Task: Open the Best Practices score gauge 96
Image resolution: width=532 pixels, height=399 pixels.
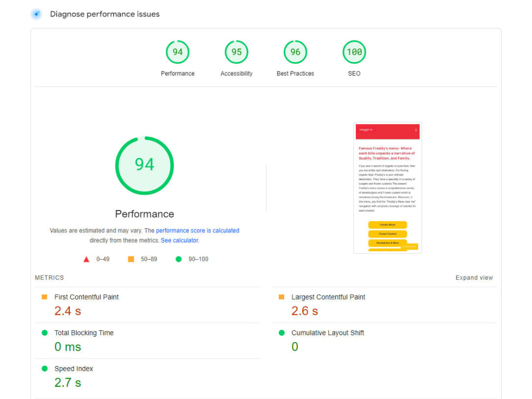Action: coord(295,52)
